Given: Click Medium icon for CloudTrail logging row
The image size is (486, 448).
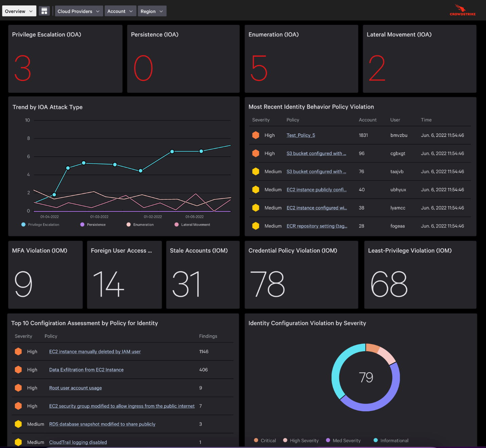Looking at the screenshot, I should [x=18, y=442].
